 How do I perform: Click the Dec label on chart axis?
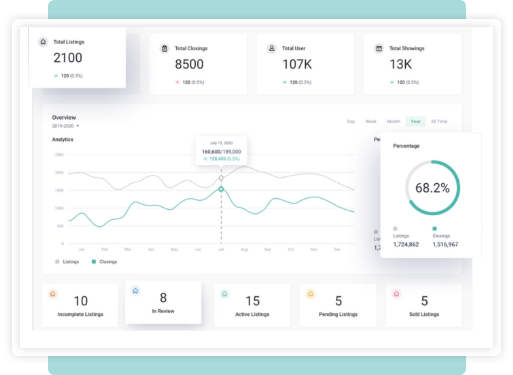[x=337, y=249]
